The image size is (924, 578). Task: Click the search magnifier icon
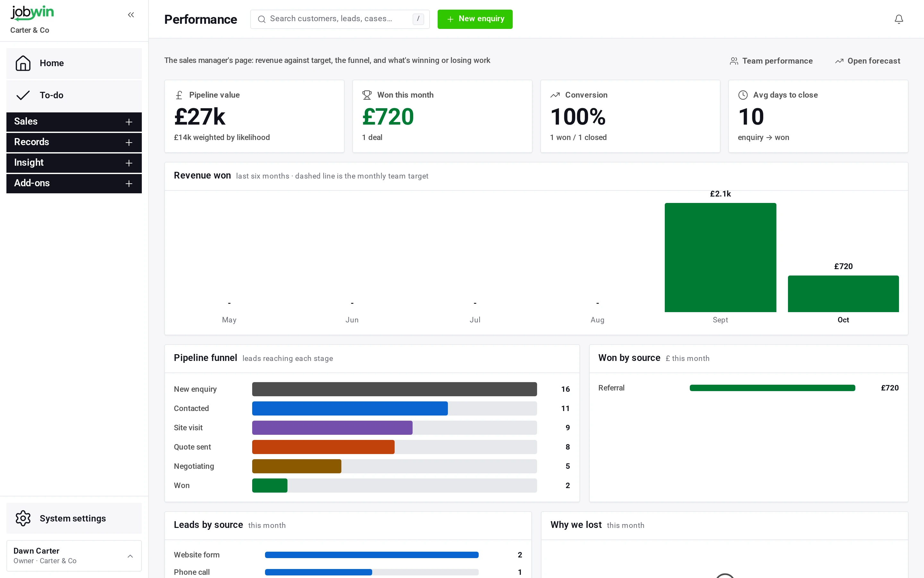tap(261, 19)
